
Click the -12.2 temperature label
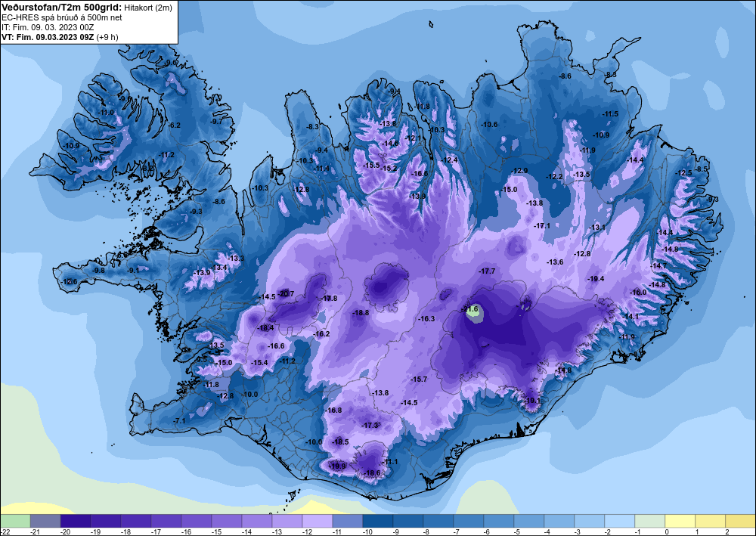pos(554,177)
